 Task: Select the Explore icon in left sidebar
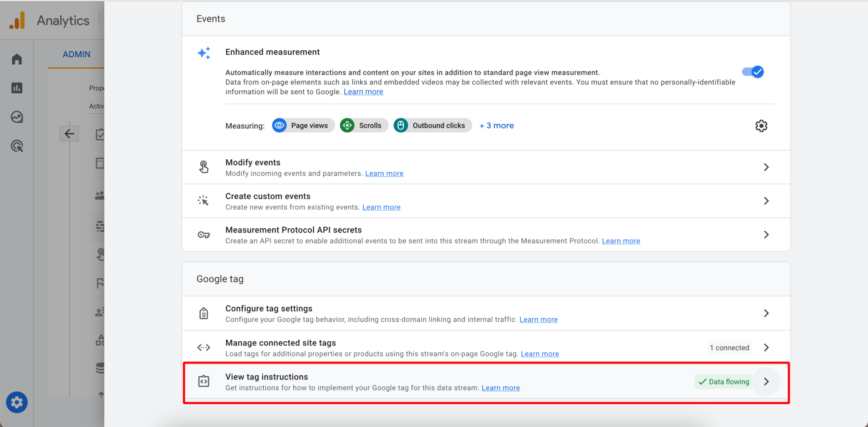coord(17,117)
